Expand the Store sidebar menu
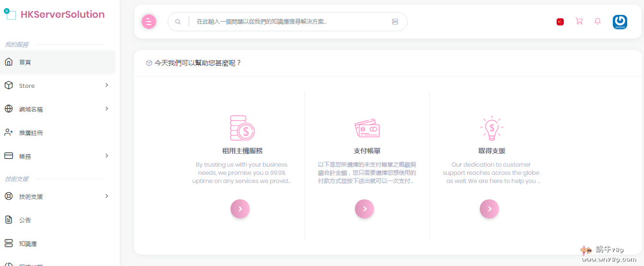Image resolution: width=644 pixels, height=266 pixels. pos(58,85)
